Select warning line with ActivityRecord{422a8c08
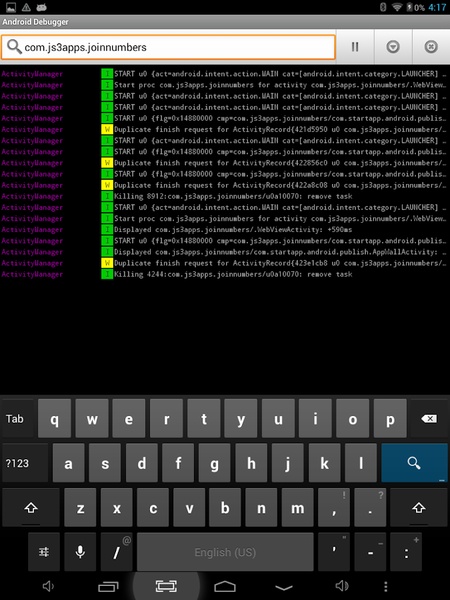Image resolution: width=450 pixels, height=600 pixels. coord(225,185)
